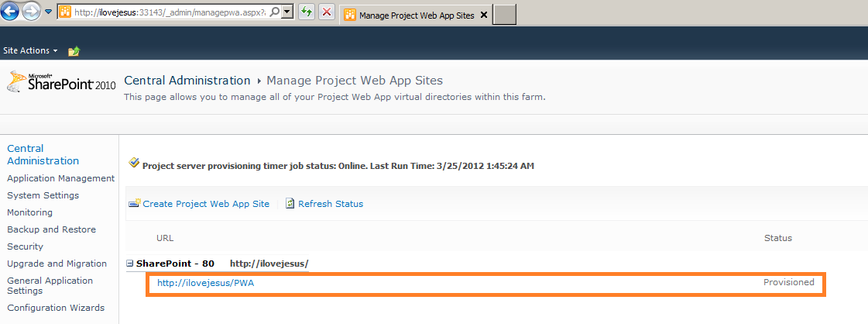
Task: Click the red Stop loading icon
Action: click(327, 12)
